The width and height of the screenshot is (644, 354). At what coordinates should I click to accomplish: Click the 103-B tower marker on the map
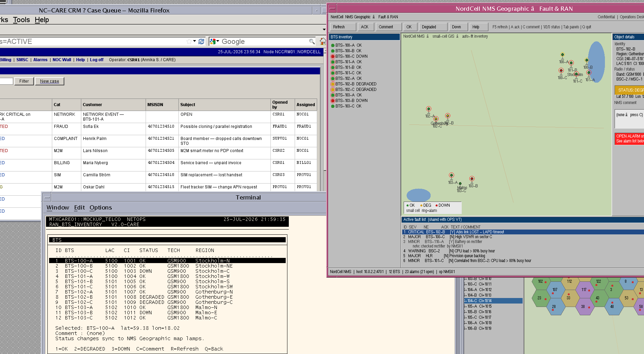click(x=472, y=179)
